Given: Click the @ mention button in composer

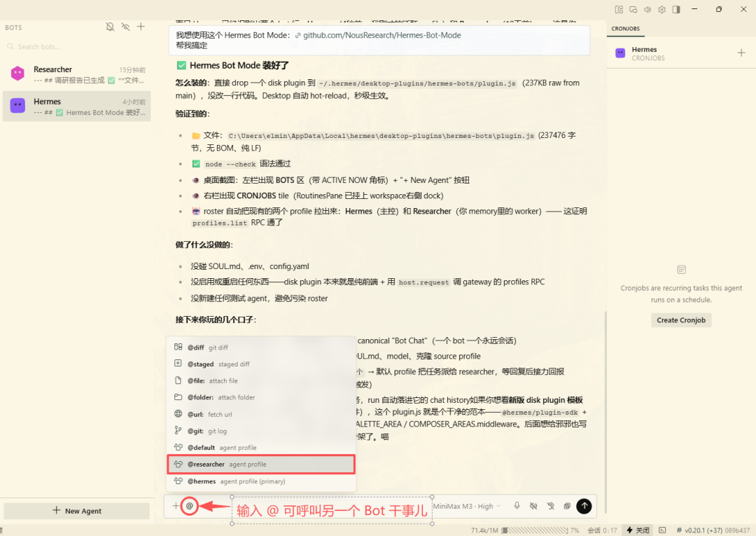Looking at the screenshot, I should coord(190,506).
